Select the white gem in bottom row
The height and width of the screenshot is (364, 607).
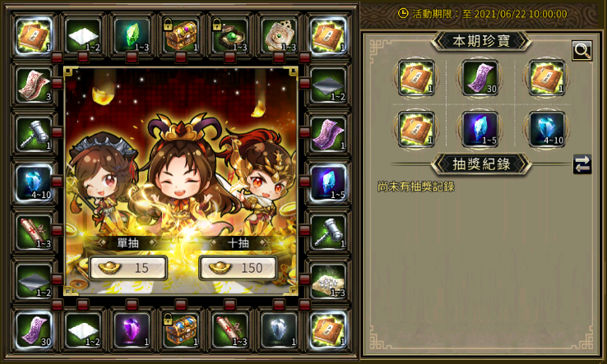click(x=279, y=330)
